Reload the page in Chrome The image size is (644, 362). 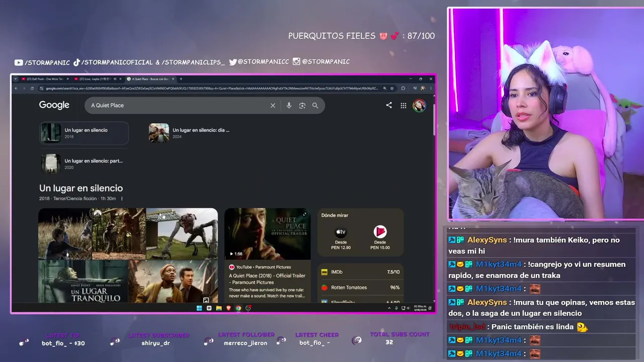click(32, 88)
